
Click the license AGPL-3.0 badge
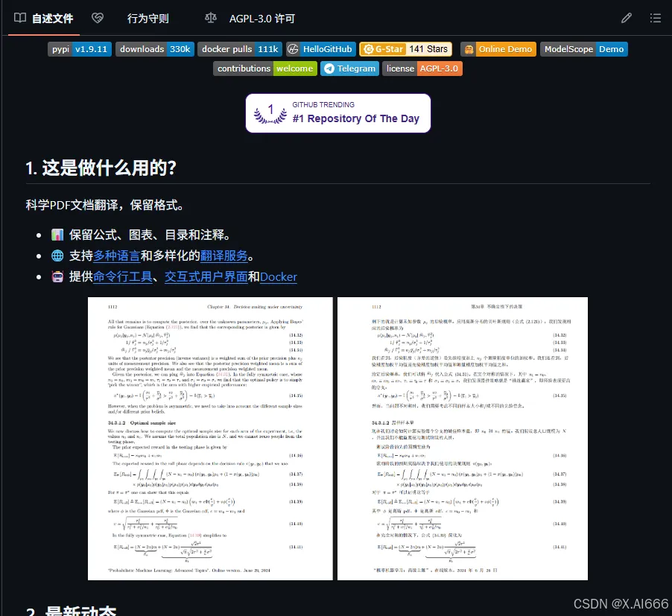(x=422, y=69)
